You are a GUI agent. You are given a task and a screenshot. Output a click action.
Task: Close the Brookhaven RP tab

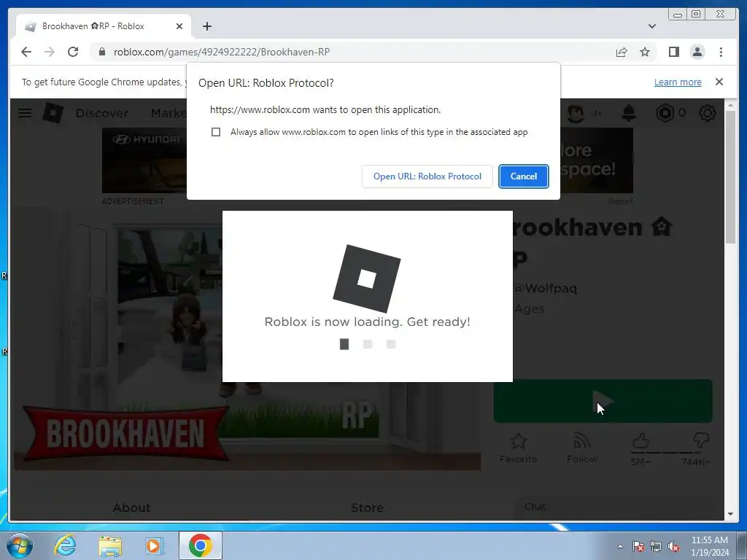tap(179, 26)
